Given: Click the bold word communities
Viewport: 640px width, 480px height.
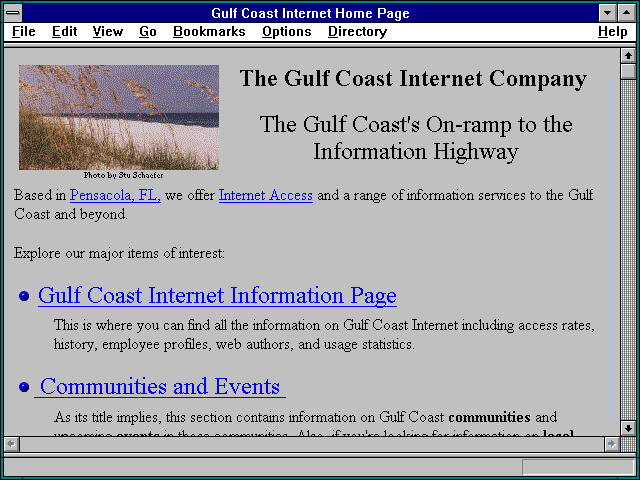Looking at the screenshot, I should (x=489, y=417).
